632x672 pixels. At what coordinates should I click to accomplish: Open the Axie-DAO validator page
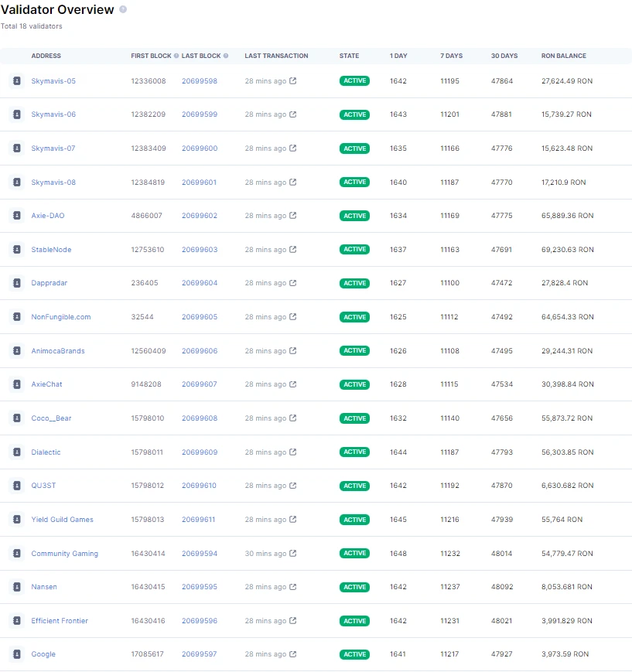click(x=48, y=216)
